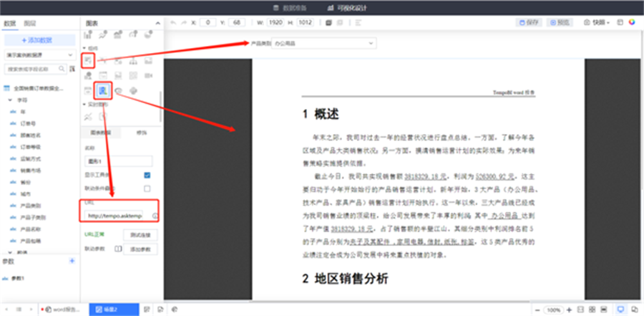Screen dimensions: 644x316
Task: Switch to the 图表数据 tab
Action: pos(101,133)
